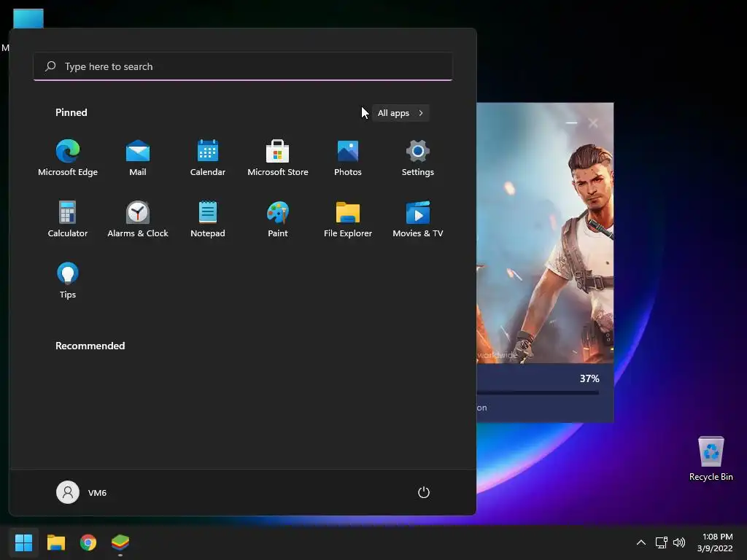This screenshot has height=560, width=747.
Task: Select the Recycle Bin desktop icon
Action: point(711,459)
